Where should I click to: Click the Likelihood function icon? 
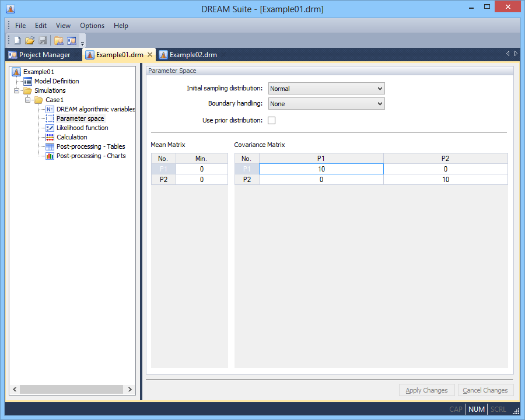tap(50, 128)
